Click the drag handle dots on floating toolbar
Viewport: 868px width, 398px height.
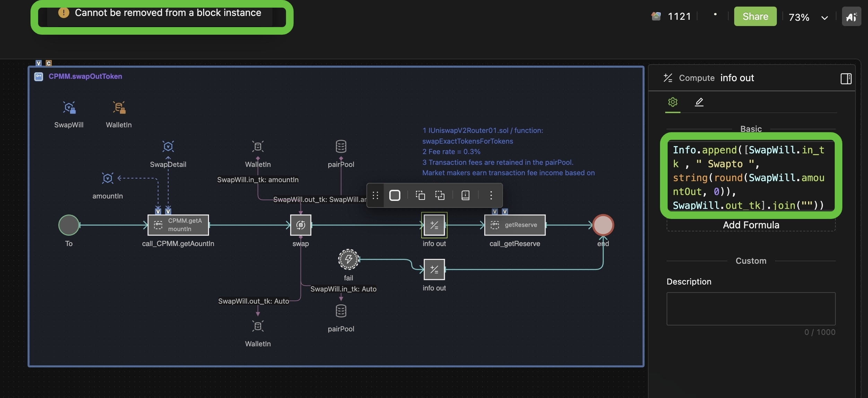tap(375, 195)
